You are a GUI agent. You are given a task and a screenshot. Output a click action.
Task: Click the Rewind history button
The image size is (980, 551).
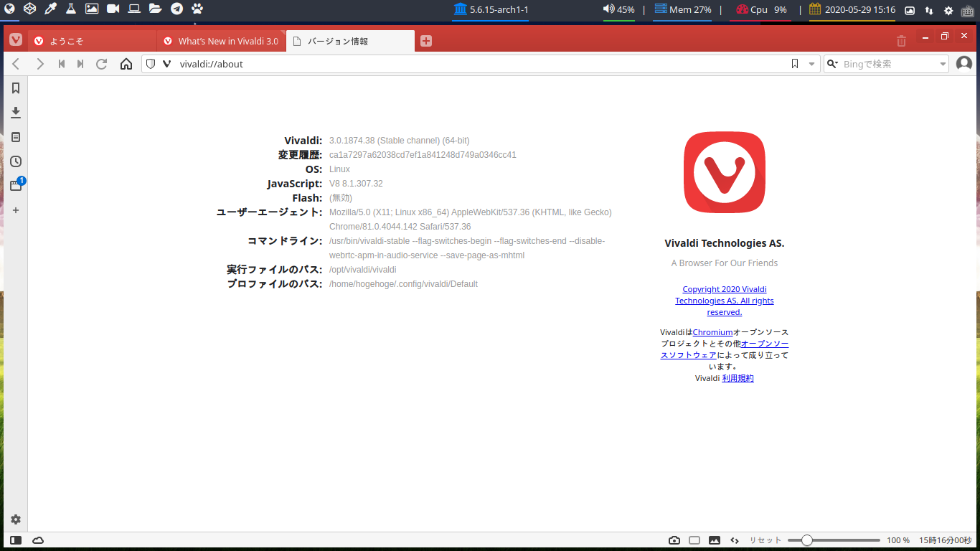click(x=62, y=64)
